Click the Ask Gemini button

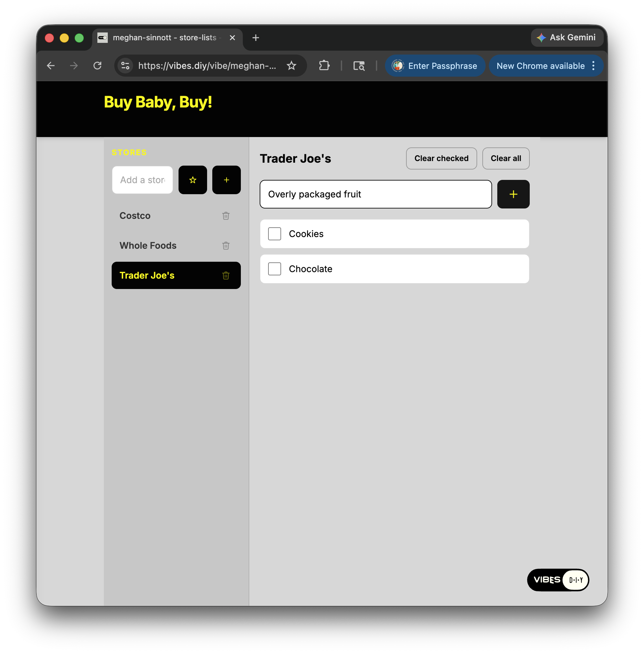(566, 37)
